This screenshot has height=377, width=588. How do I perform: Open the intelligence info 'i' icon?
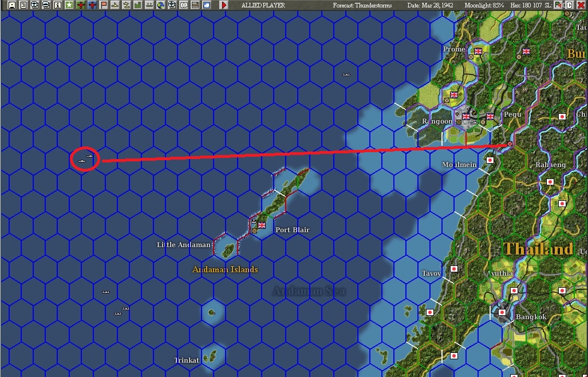point(58,5)
